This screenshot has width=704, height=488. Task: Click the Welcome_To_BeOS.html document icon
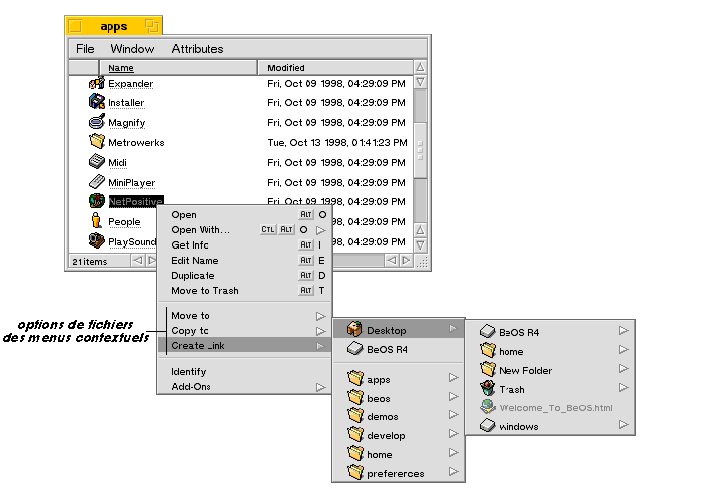pyautogui.click(x=488, y=407)
